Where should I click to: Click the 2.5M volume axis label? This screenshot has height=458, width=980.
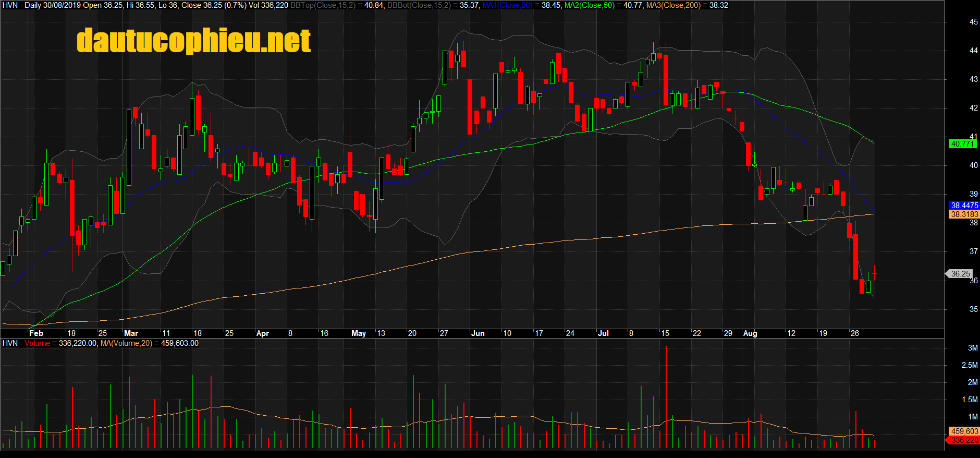(970, 365)
